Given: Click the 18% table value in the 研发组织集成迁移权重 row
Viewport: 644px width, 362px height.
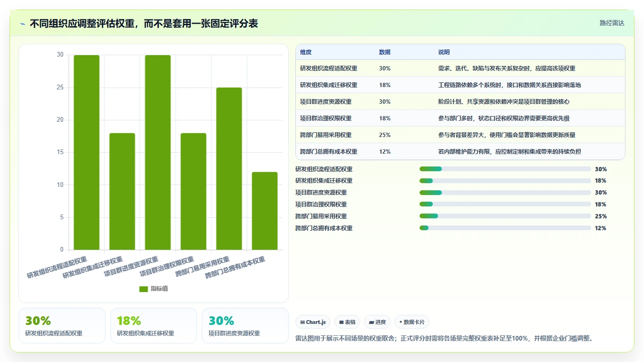Looking at the screenshot, I should (x=385, y=85).
